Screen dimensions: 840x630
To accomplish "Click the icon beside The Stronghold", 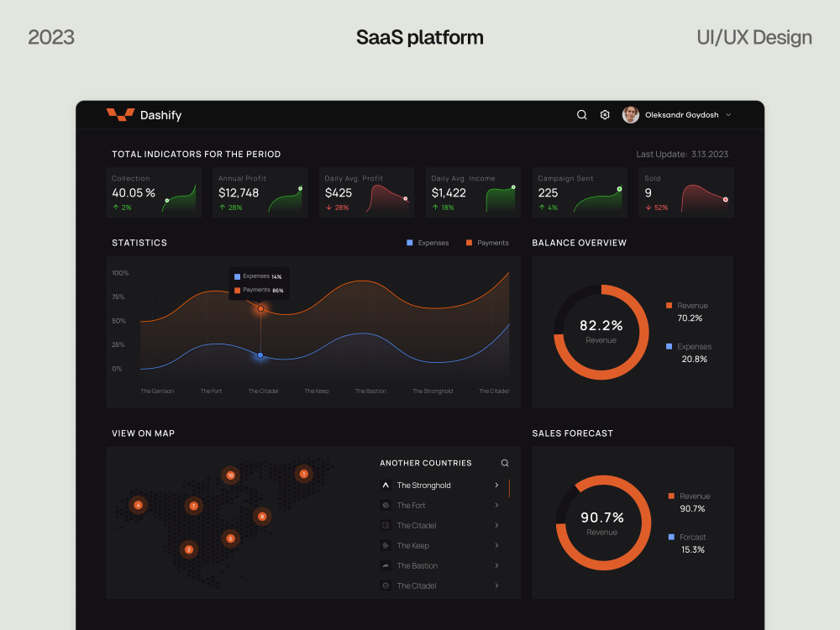I will pyautogui.click(x=386, y=485).
